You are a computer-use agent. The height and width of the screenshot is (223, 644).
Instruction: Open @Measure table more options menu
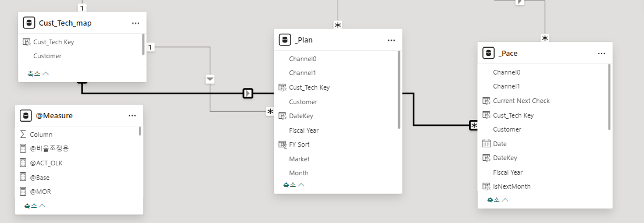click(x=133, y=116)
